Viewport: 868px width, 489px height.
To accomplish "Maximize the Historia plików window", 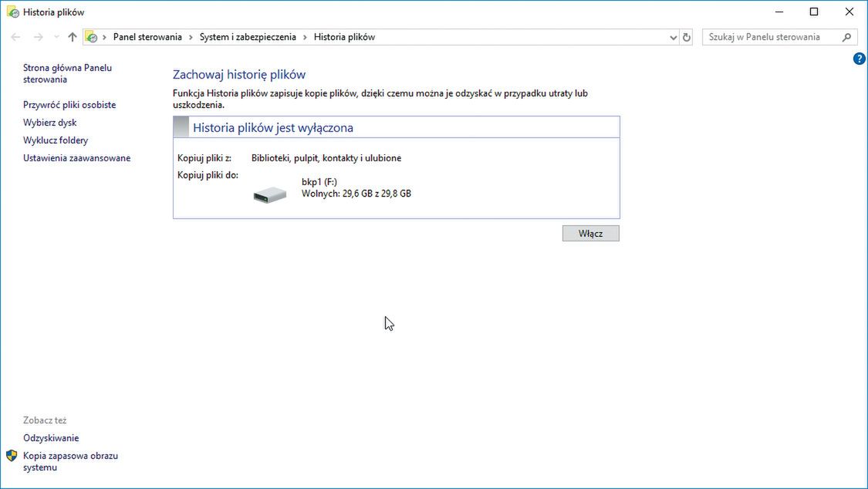I will pos(814,12).
